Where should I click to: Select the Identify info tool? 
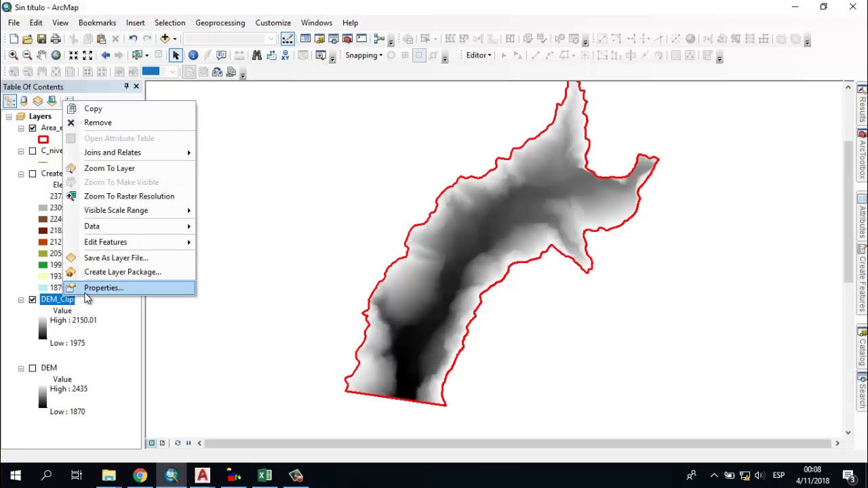[193, 56]
